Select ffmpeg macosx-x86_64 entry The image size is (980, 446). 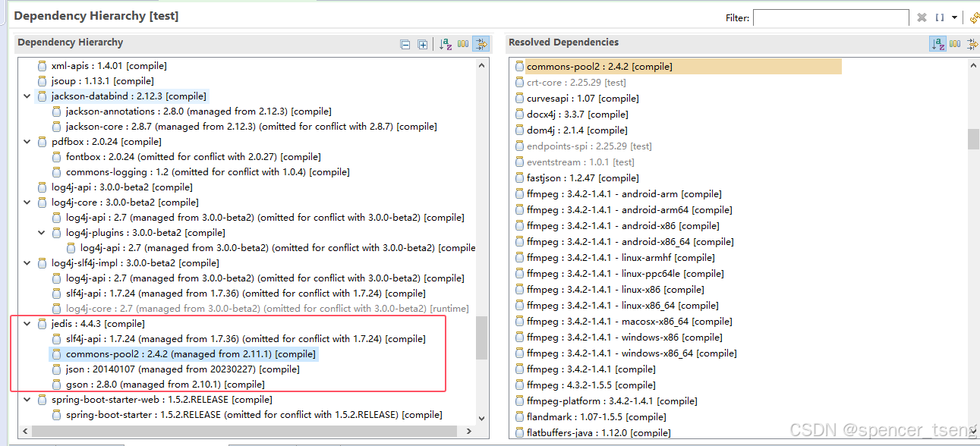629,322
